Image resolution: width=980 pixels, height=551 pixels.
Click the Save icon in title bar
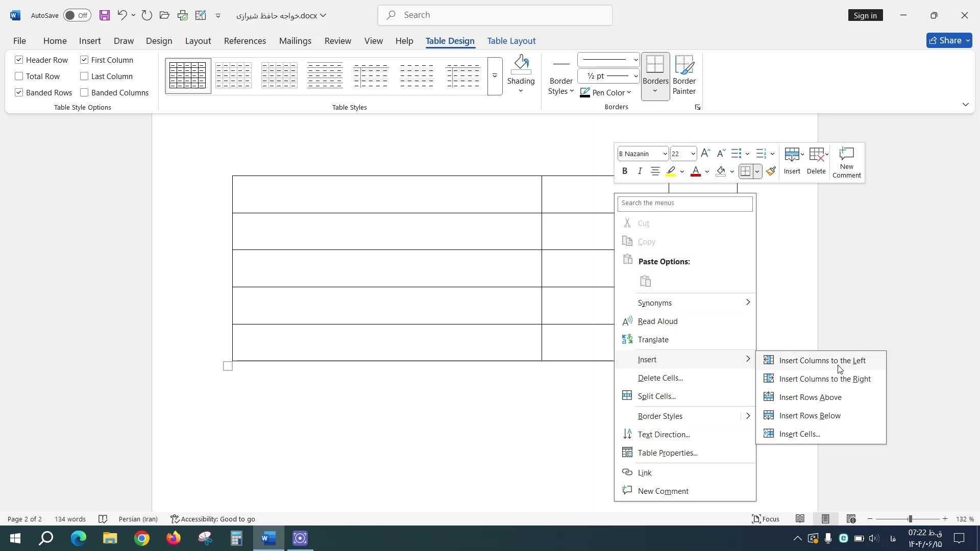pos(104,15)
